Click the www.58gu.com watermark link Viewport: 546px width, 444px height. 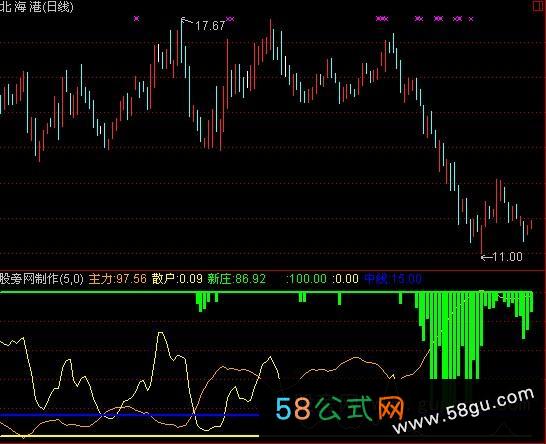(463, 411)
